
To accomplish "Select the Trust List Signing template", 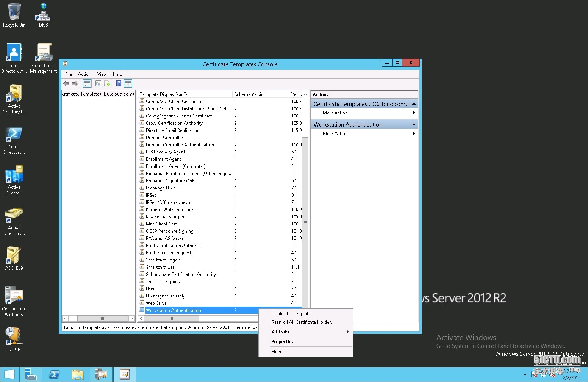I will pos(163,282).
